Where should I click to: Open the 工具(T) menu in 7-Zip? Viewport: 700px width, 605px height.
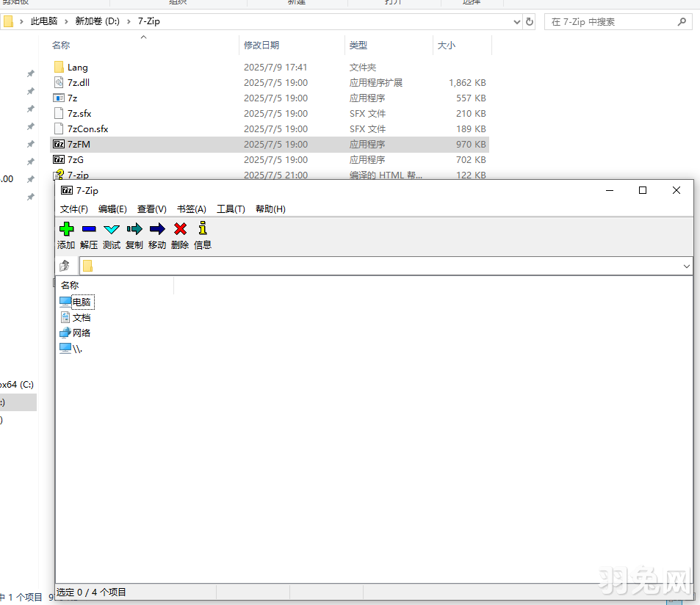pyautogui.click(x=231, y=209)
